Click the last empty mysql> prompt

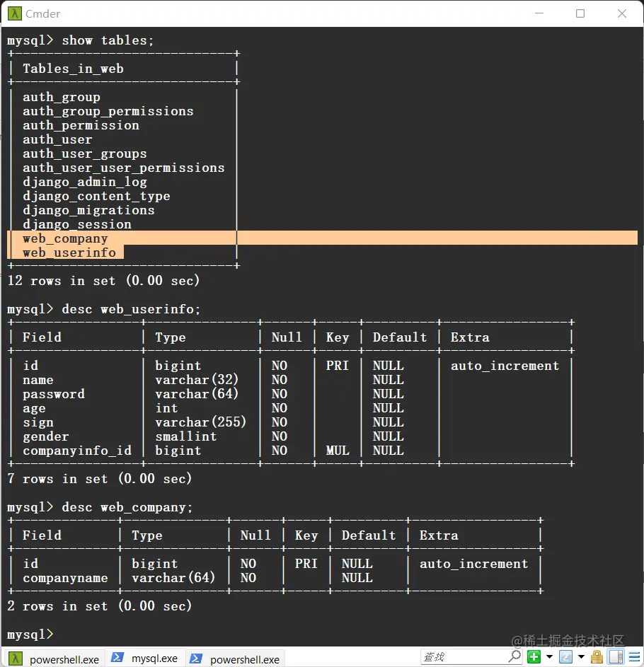coord(30,634)
